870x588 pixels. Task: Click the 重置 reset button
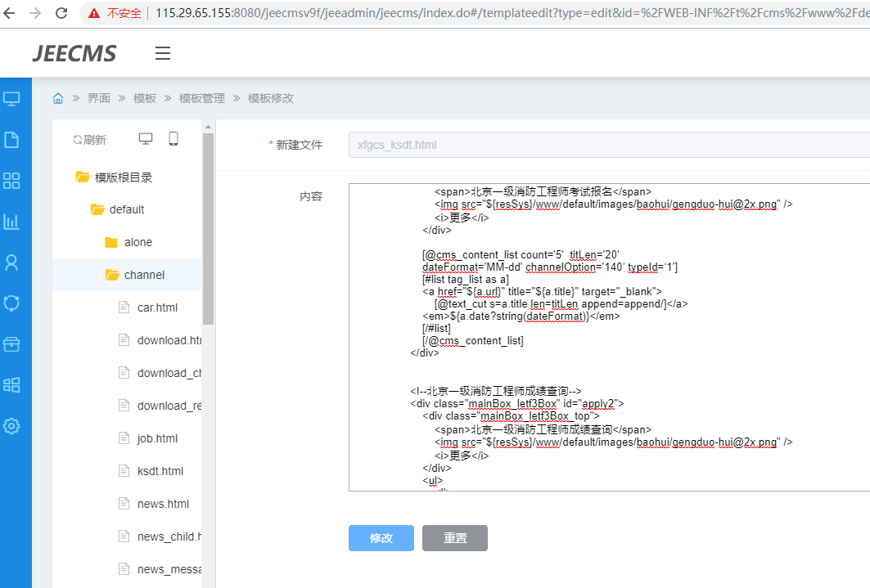coord(455,538)
